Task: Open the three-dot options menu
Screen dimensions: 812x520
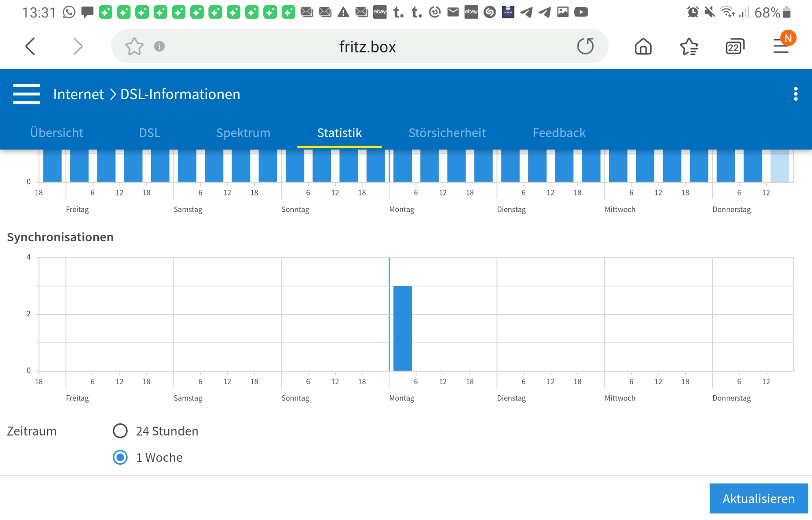Action: 795,94
